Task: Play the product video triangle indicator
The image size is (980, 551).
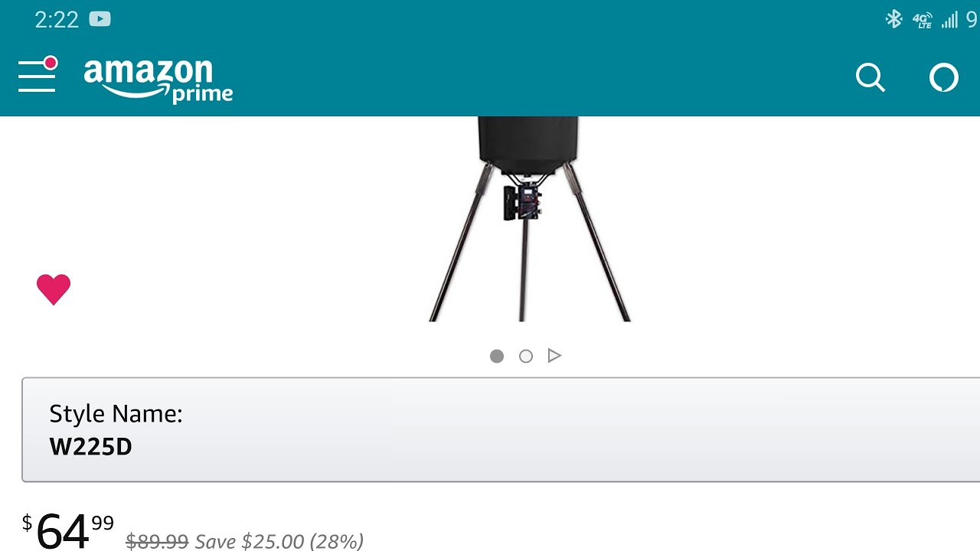Action: click(x=554, y=356)
